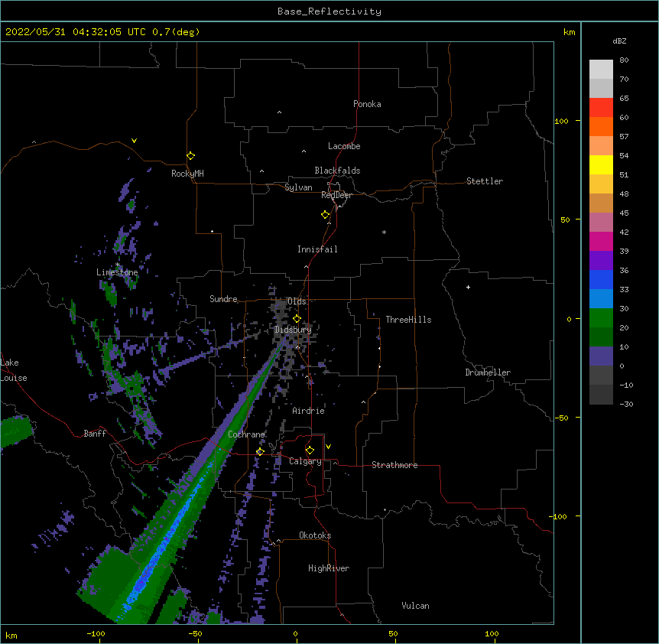Screen dimensions: 659x644
Task: Select the bright green 20-30 dBZ legend swatch
Action: click(x=601, y=318)
